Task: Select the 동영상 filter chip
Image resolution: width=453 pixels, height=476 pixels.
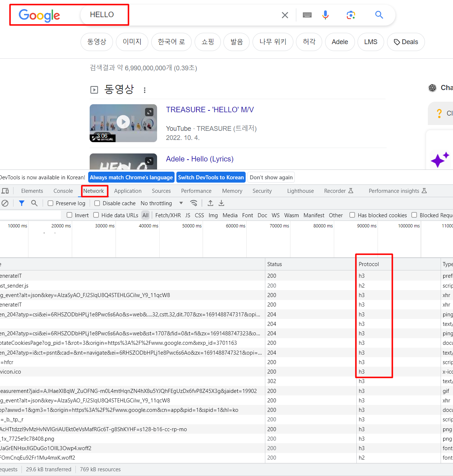Action: [x=97, y=42]
